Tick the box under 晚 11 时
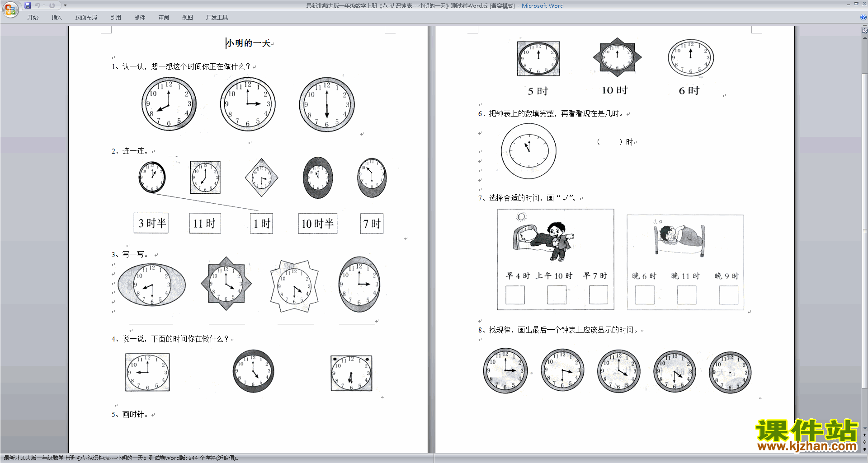 tap(686, 295)
